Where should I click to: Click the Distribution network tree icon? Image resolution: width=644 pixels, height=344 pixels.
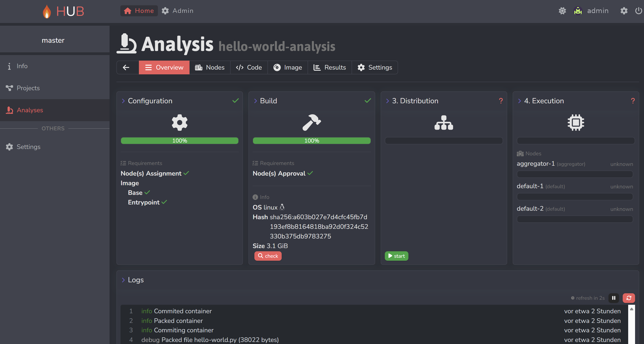coord(443,122)
